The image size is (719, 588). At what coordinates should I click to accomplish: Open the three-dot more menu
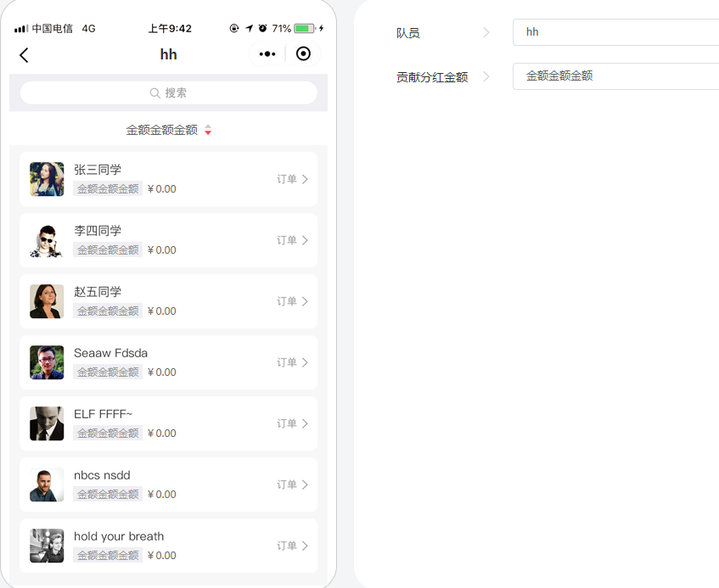[267, 54]
